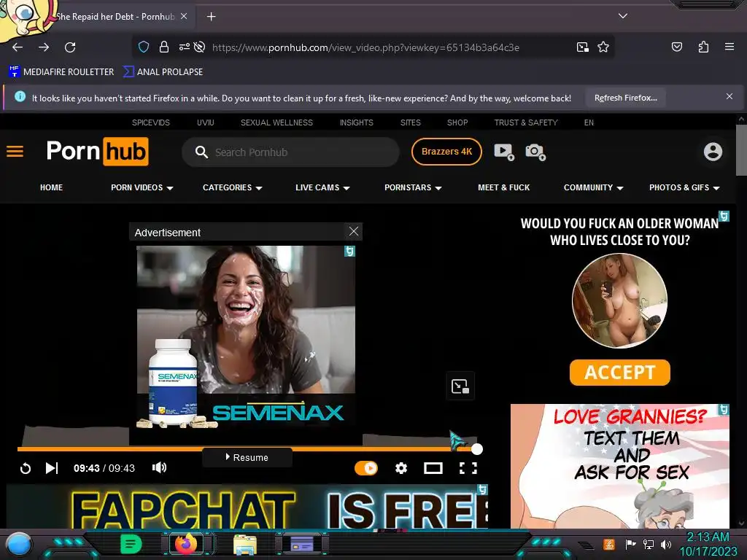Open the Start orb on taskbar
The width and height of the screenshot is (747, 560).
[x=19, y=545]
